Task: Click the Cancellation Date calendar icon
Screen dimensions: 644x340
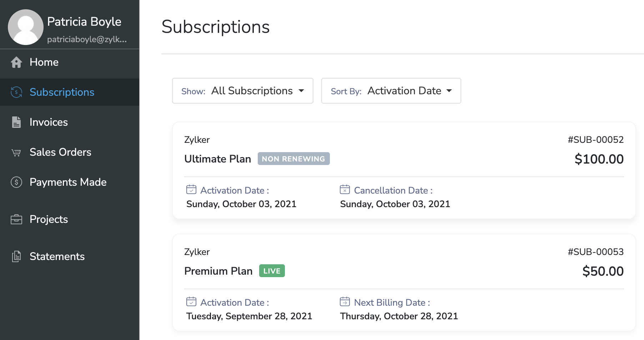Action: (x=345, y=189)
